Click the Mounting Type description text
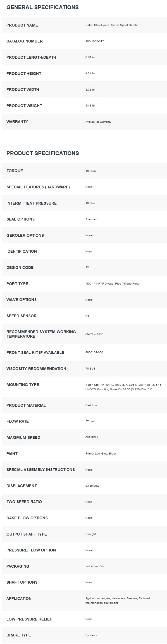Screen dimensions: 167x644 point(123,387)
